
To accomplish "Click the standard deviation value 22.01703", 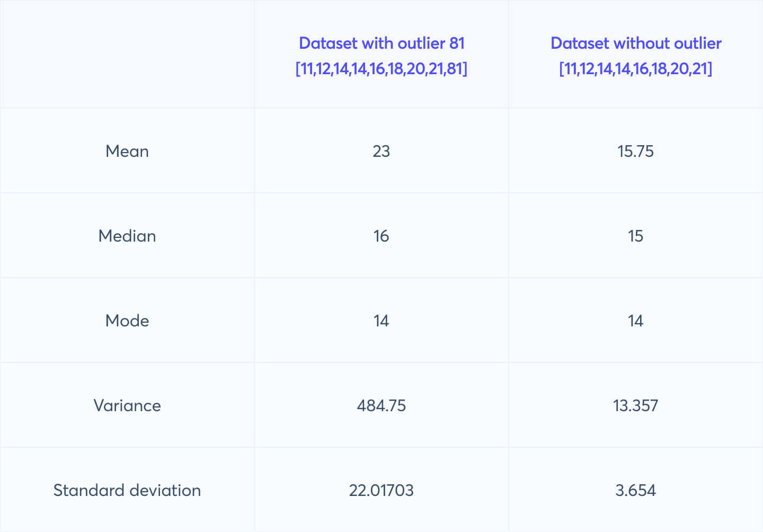I will click(x=381, y=490).
